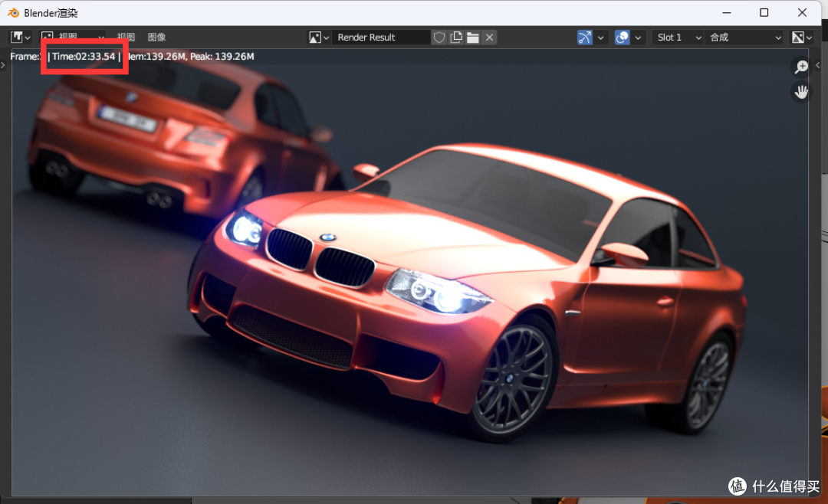Open the 图像 menu

tap(156, 38)
